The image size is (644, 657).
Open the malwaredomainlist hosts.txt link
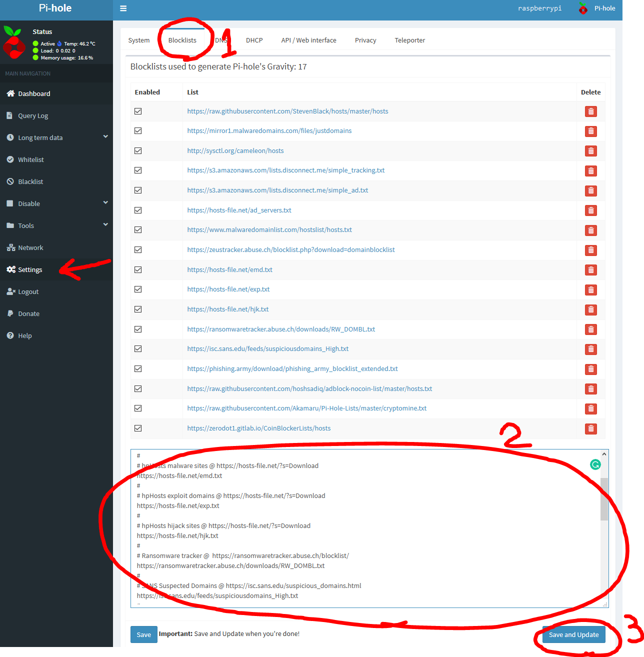click(x=269, y=229)
